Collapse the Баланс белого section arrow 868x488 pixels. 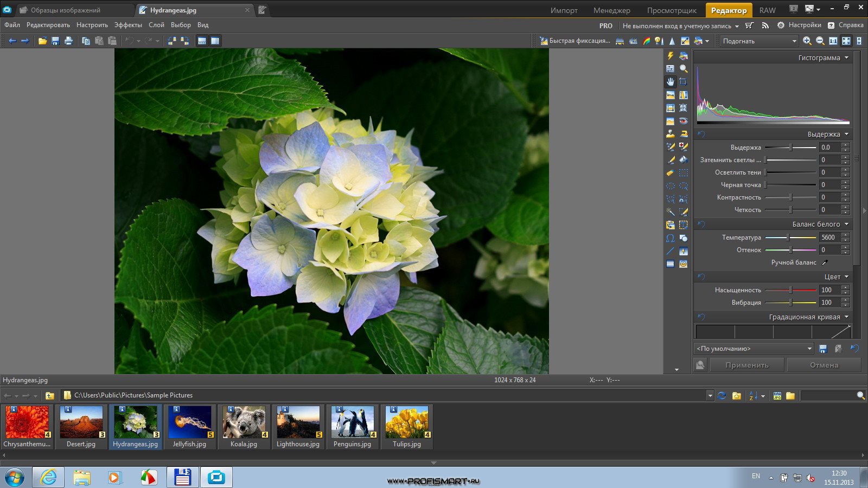click(x=846, y=224)
